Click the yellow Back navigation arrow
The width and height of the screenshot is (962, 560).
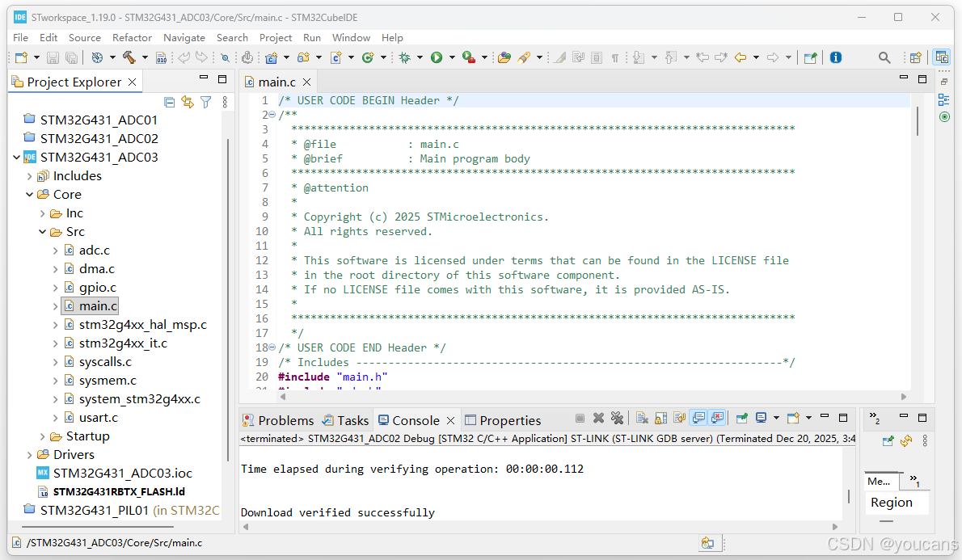point(740,57)
